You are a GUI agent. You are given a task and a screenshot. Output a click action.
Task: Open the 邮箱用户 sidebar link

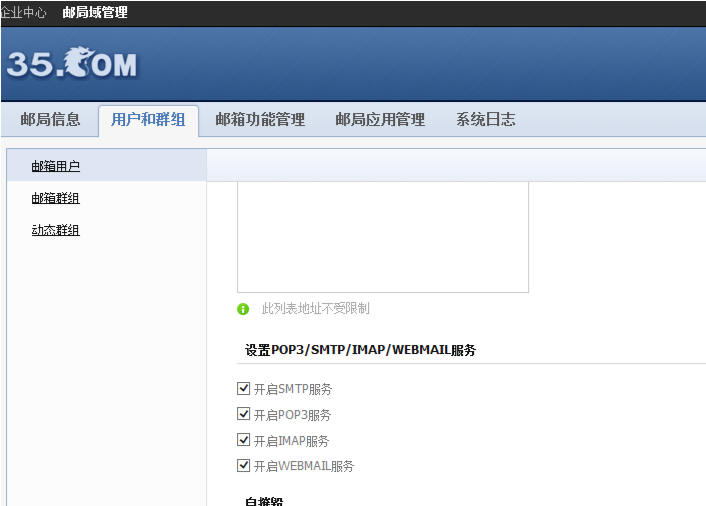pyautogui.click(x=56, y=166)
